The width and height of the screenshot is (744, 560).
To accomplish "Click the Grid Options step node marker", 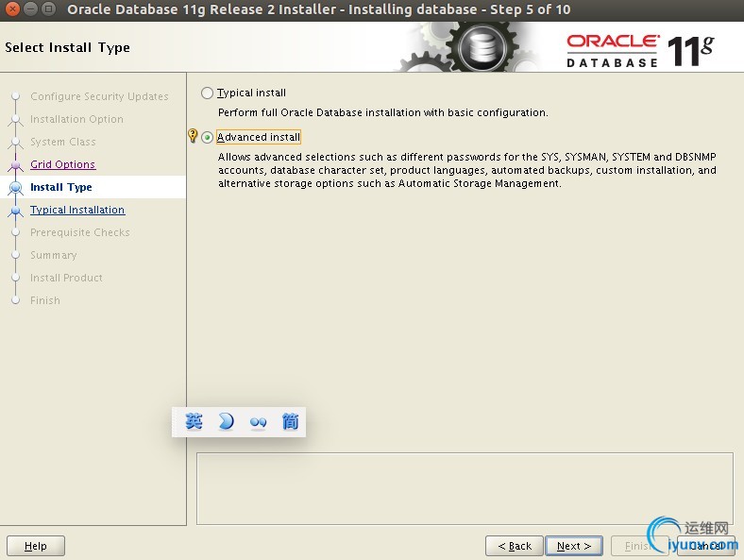I will (16, 164).
